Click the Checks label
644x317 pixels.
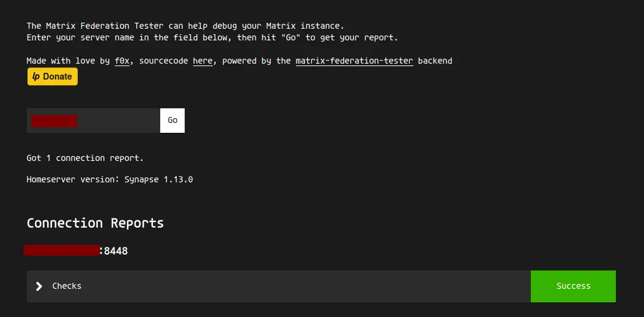pyautogui.click(x=67, y=286)
